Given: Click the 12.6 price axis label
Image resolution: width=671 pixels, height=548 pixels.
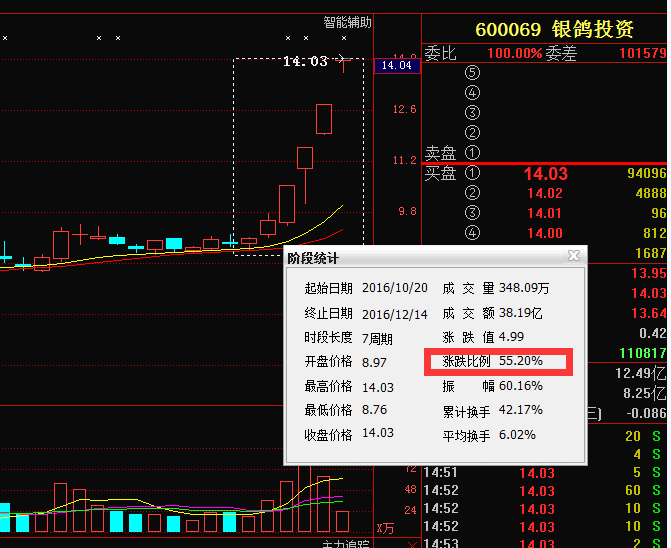Looking at the screenshot, I should pos(404,109).
